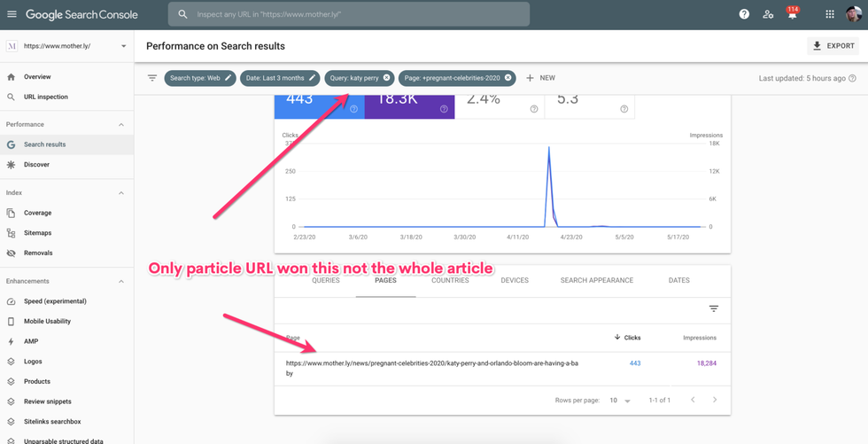Switch to the Queries tab
Screen dimensions: 868x444
(x=326, y=280)
